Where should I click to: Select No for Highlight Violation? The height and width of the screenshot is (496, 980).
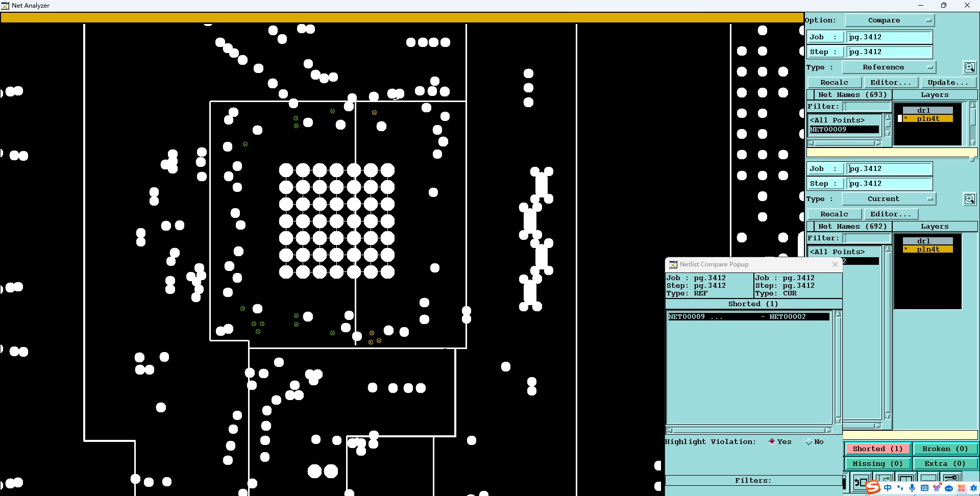808,442
